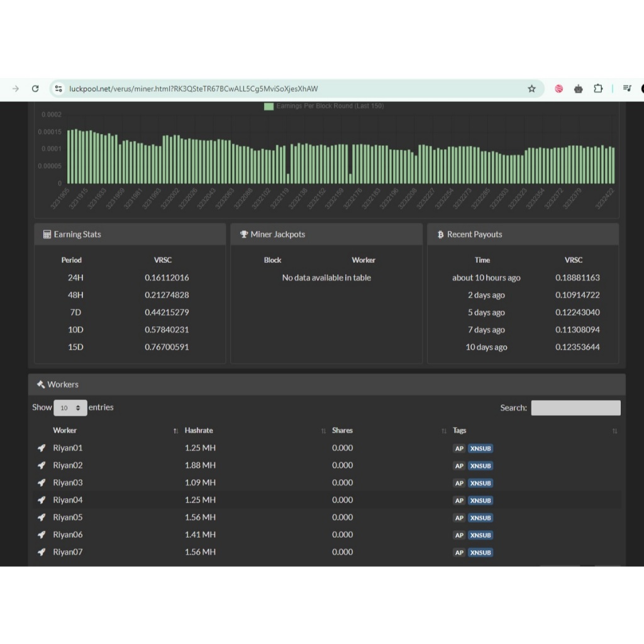Image resolution: width=644 pixels, height=644 pixels.
Task: Click the robot extension icon
Action: pyautogui.click(x=578, y=89)
